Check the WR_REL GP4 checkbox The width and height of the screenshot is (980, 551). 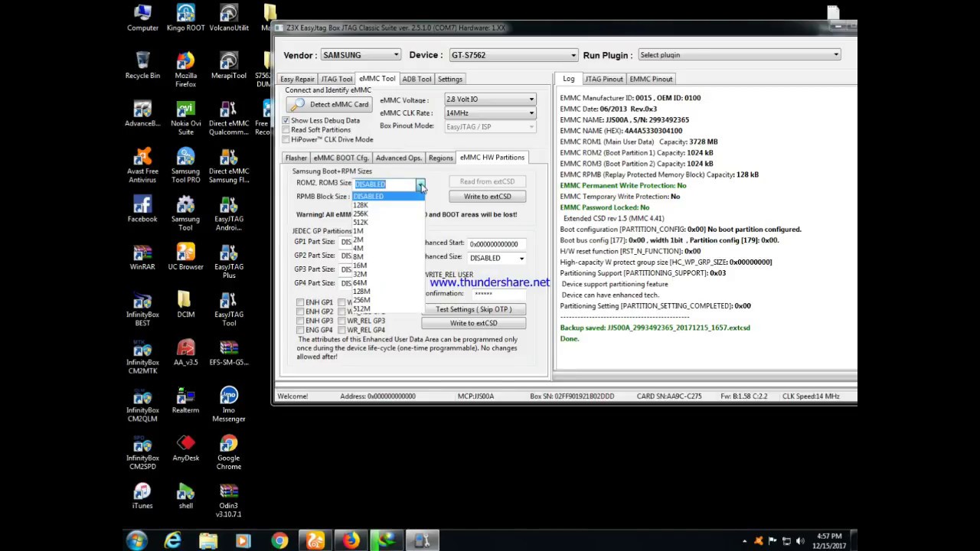pyautogui.click(x=341, y=330)
